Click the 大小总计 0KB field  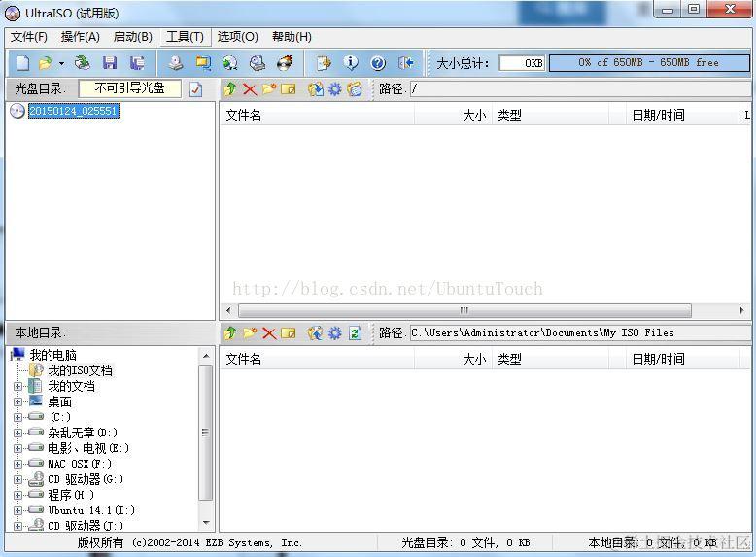(x=522, y=63)
